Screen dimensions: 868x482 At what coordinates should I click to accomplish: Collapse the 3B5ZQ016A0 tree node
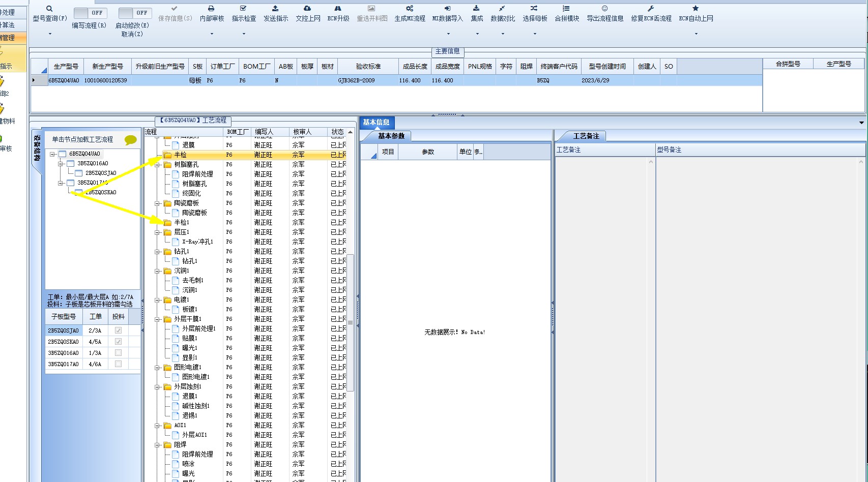pos(61,164)
